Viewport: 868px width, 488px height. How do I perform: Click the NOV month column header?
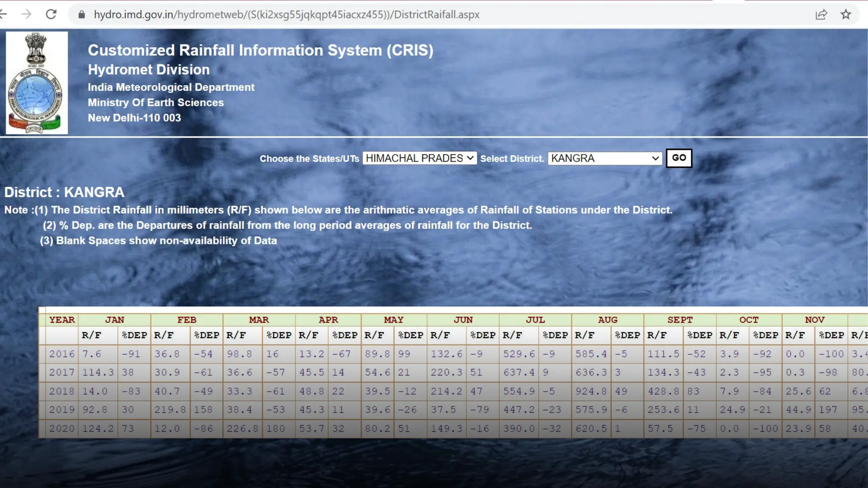814,320
